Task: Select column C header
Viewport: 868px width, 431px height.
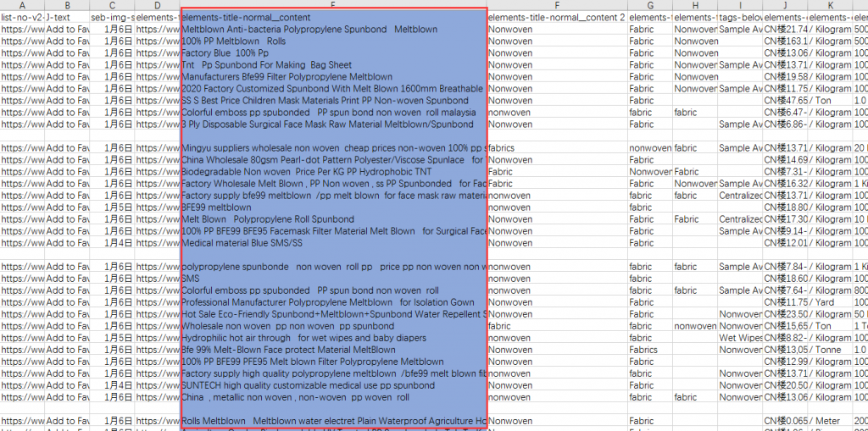Action: pyautogui.click(x=112, y=5)
